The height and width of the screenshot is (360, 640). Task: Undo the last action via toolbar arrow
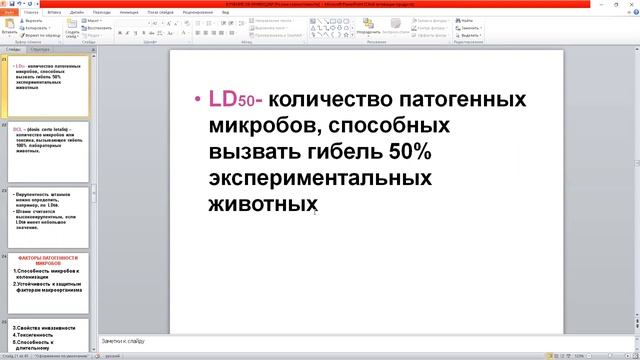tap(19, 4)
